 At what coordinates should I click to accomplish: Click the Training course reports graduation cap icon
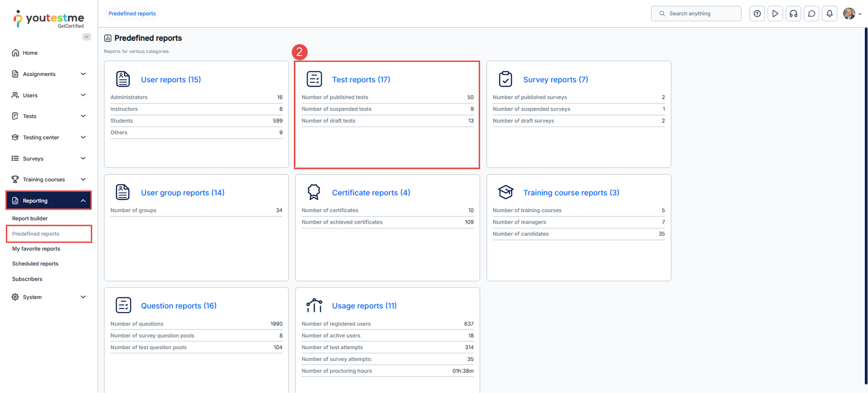tap(506, 192)
